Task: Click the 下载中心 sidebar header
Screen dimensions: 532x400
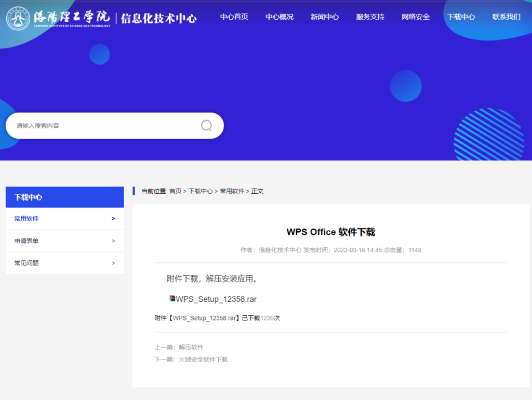Action: tap(65, 197)
